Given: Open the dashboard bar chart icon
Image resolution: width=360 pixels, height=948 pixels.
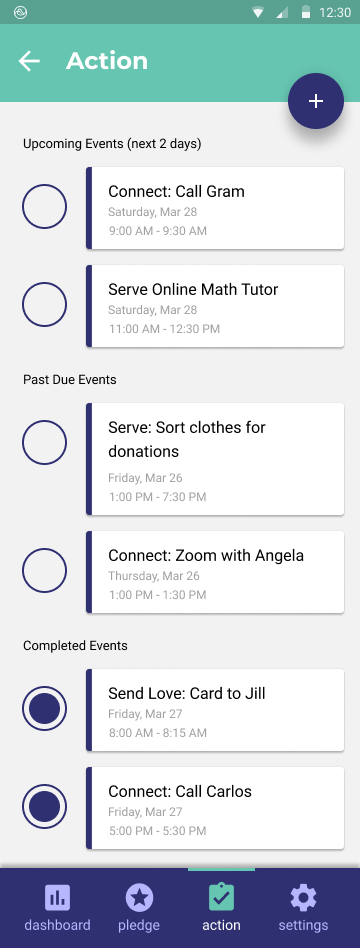Looking at the screenshot, I should (x=57, y=898).
